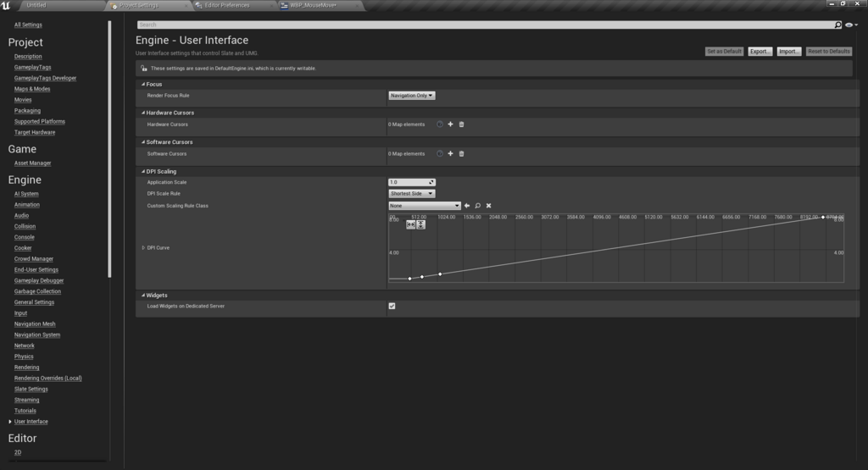Open the Slate Settings page
This screenshot has height=470, width=868.
click(x=31, y=390)
